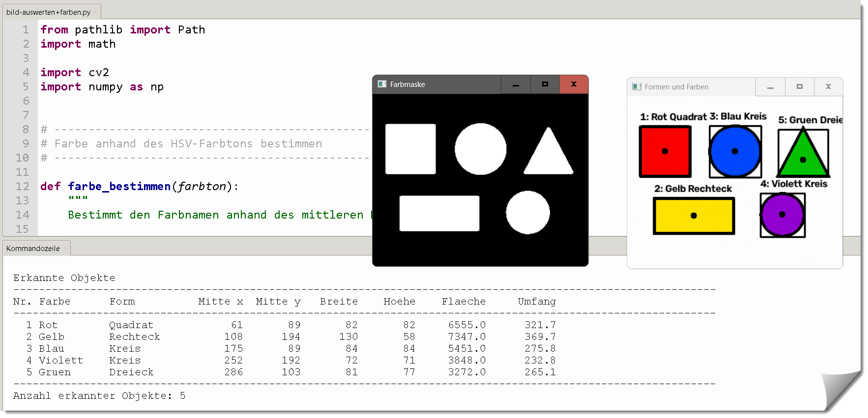Click the 'import cv2' code line
The image size is (868, 418).
[x=75, y=72]
